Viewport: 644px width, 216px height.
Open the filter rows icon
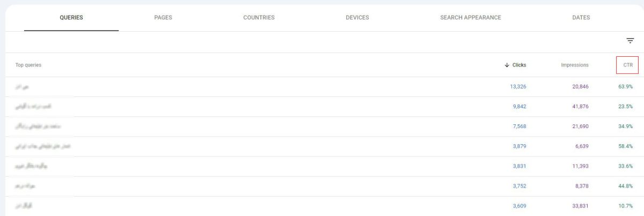pos(630,41)
